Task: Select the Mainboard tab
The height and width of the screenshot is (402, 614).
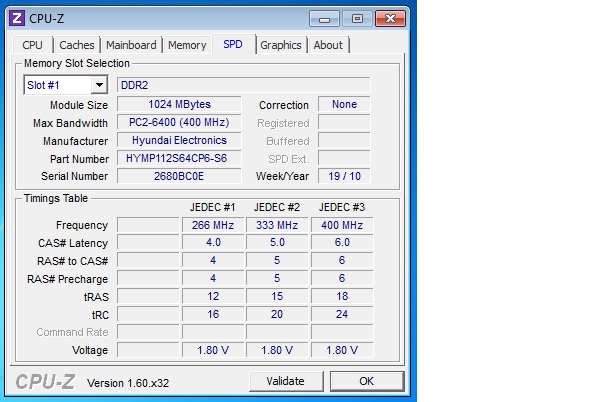Action: pos(131,45)
